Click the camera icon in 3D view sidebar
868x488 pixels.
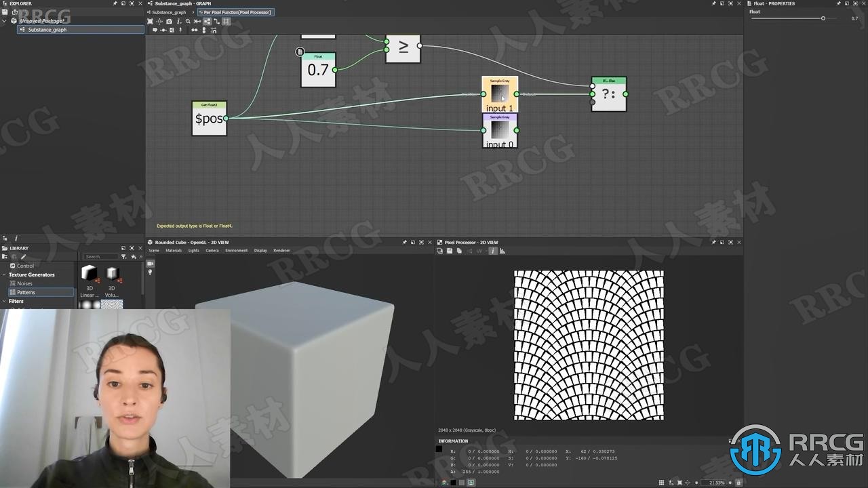coord(151,263)
